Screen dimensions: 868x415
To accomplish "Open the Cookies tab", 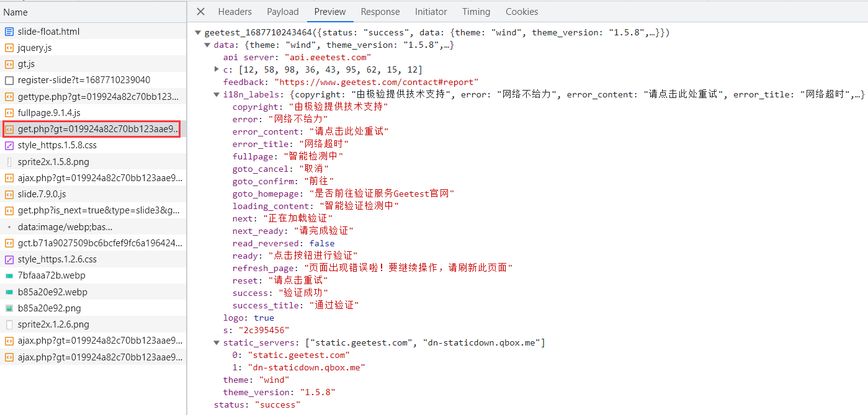I will (521, 12).
